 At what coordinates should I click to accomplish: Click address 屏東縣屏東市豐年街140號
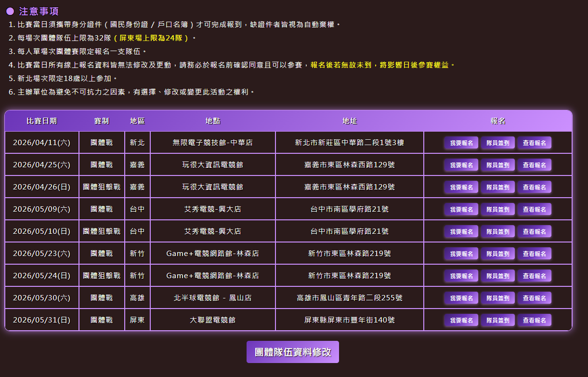pos(349,320)
